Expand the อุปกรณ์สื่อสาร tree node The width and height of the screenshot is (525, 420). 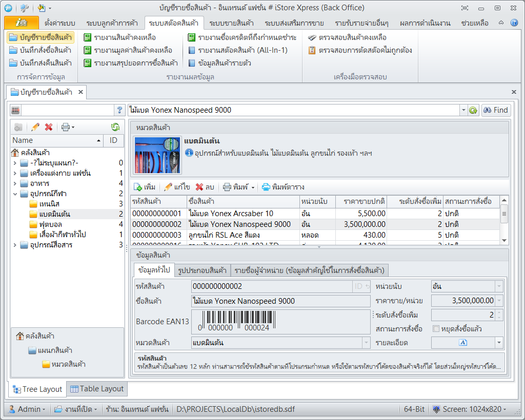pos(15,245)
